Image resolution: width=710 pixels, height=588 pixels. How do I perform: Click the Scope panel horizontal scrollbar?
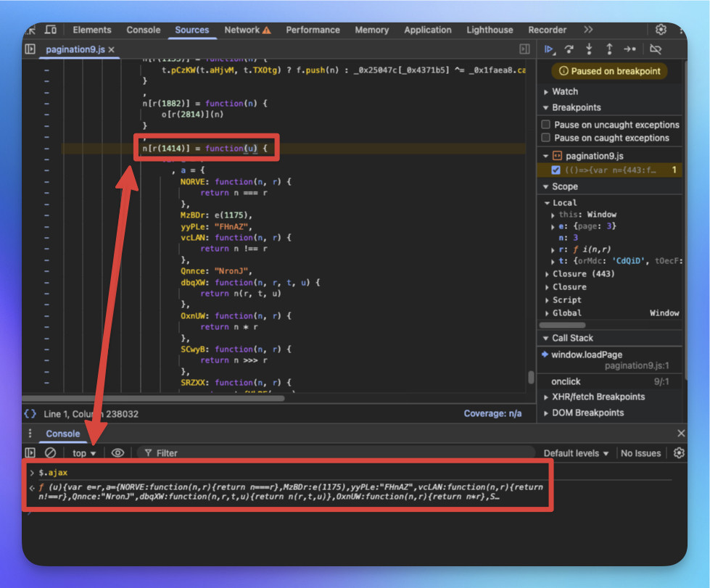(x=562, y=325)
